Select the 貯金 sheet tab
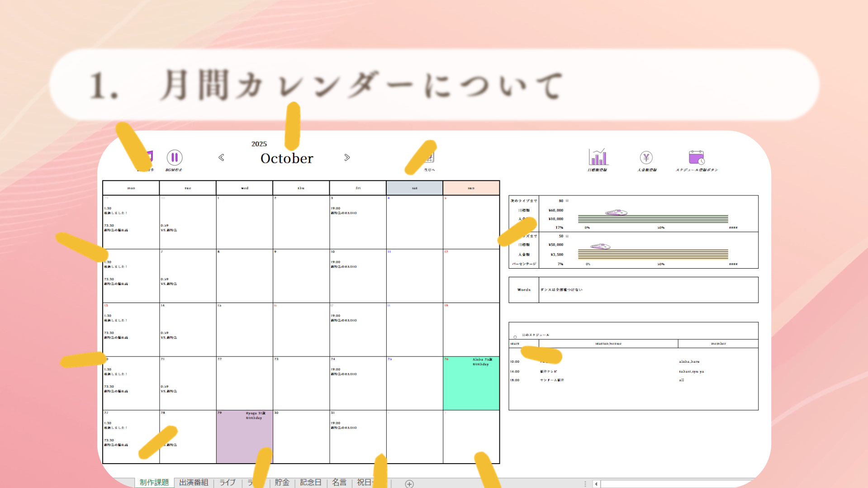The image size is (868, 488). tap(282, 483)
